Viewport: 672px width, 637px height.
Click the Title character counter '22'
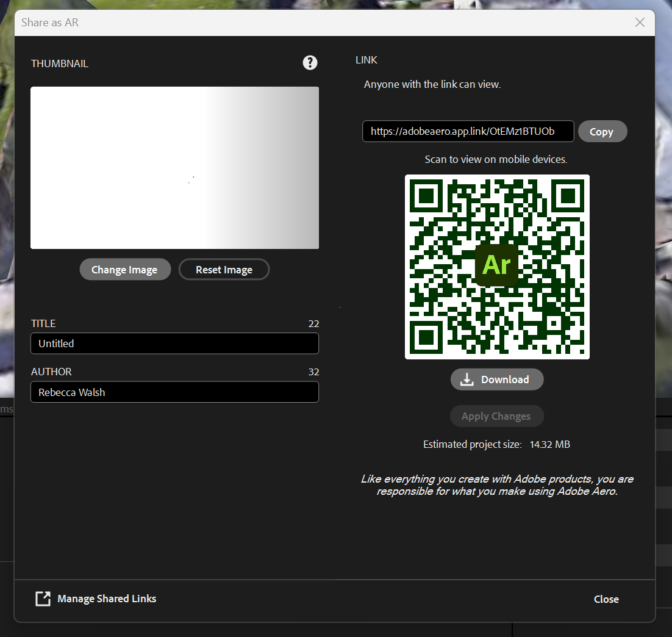313,324
